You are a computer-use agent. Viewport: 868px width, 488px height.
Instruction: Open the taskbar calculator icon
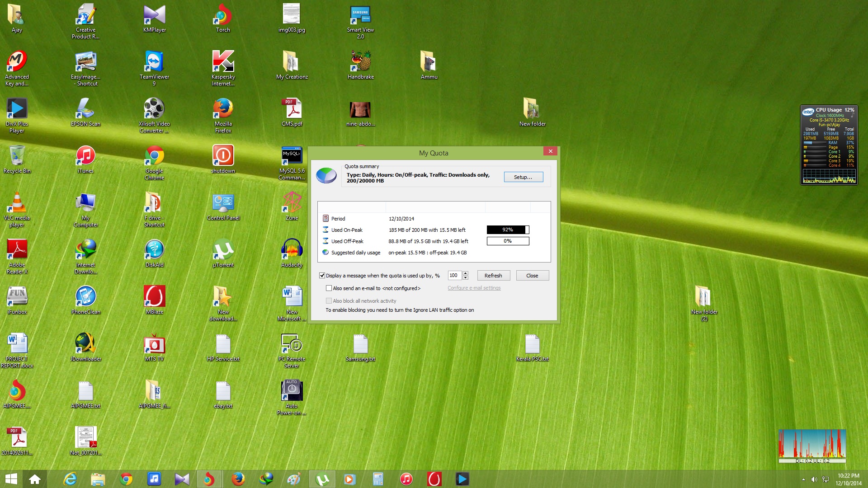(378, 479)
